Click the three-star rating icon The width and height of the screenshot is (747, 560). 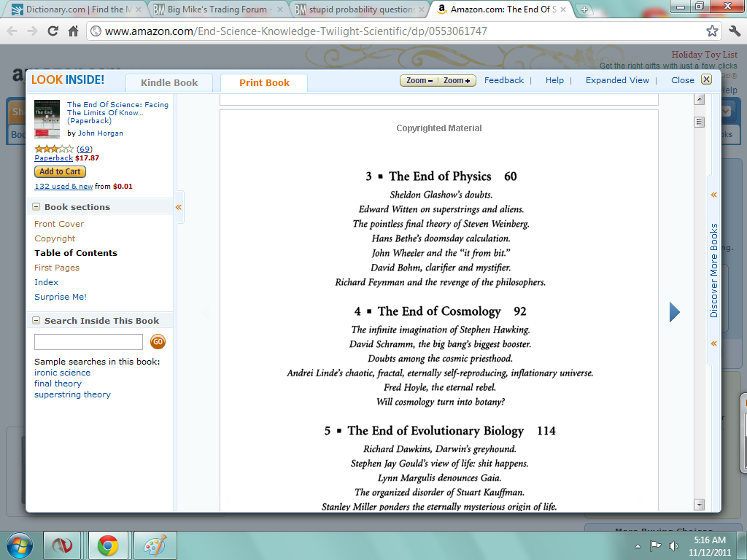54,149
